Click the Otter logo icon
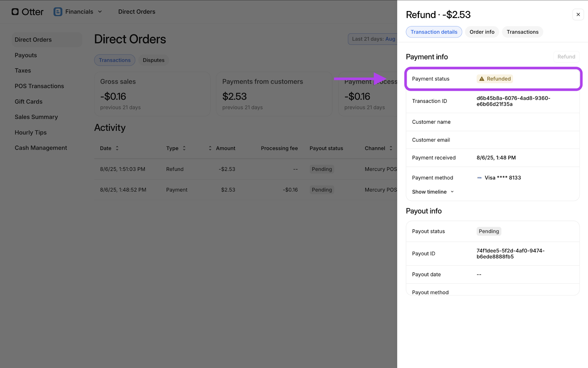 pyautogui.click(x=15, y=12)
